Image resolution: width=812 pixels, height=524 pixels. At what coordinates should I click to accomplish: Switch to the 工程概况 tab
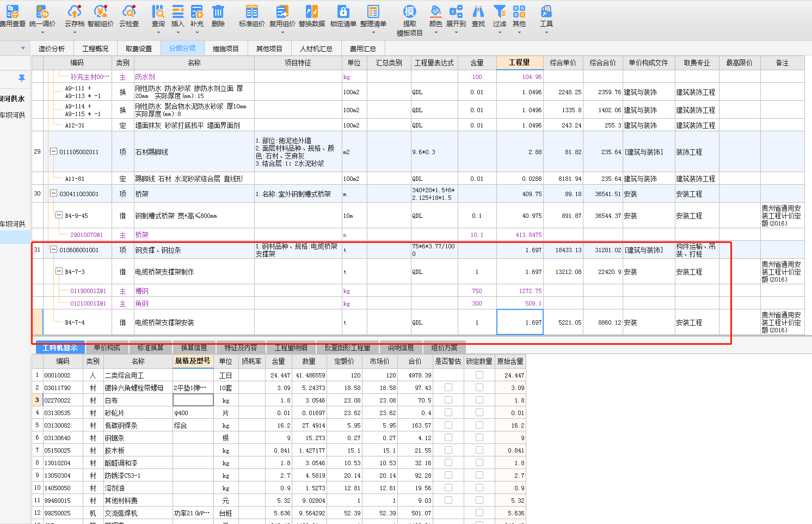click(x=95, y=48)
